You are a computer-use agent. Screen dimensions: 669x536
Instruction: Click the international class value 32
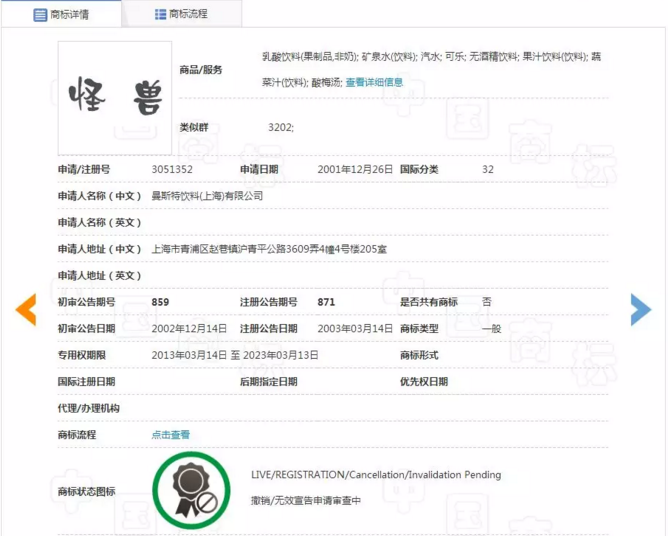488,170
